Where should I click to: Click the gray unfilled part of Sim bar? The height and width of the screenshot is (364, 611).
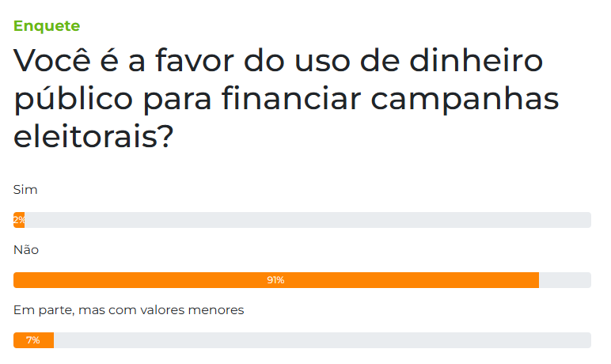click(307, 220)
